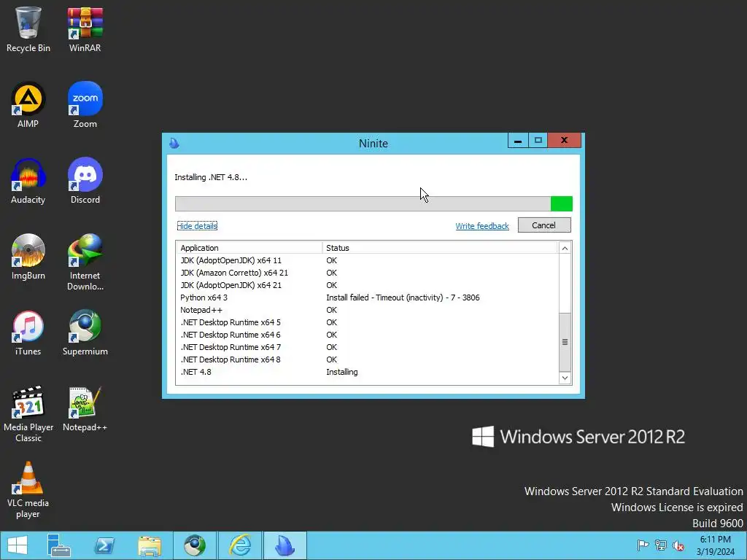
Task: Click the Installing .NET 4.8 status label
Action: pos(211,177)
